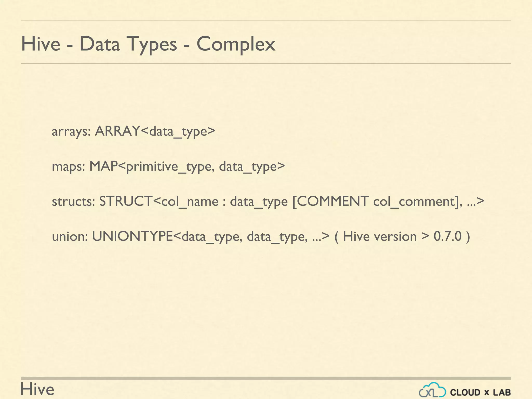Click the Hive version > 0.7.0 note
Screen dimensions: 532x399
(402, 236)
